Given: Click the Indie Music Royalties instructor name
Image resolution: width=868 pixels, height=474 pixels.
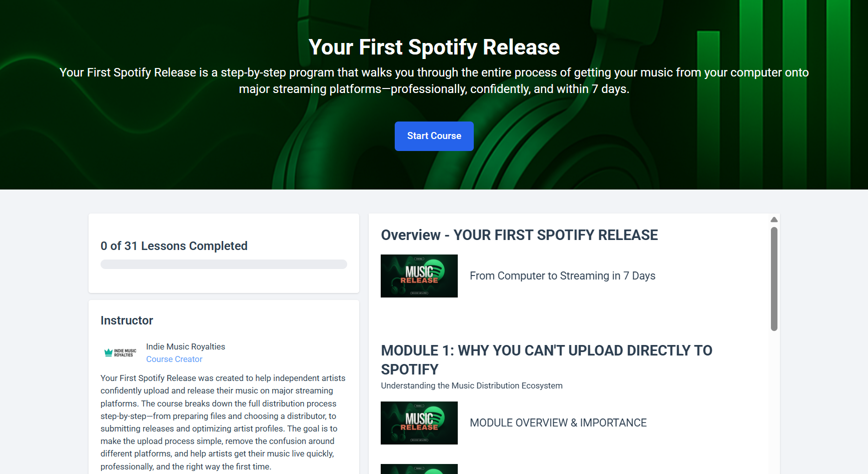Looking at the screenshot, I should coord(186,346).
